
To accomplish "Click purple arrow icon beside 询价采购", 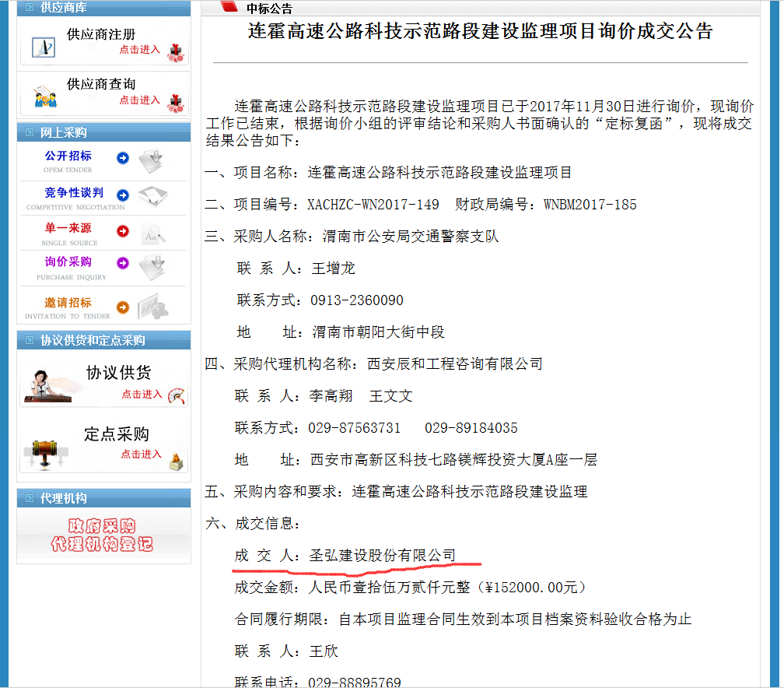I will point(122,264).
